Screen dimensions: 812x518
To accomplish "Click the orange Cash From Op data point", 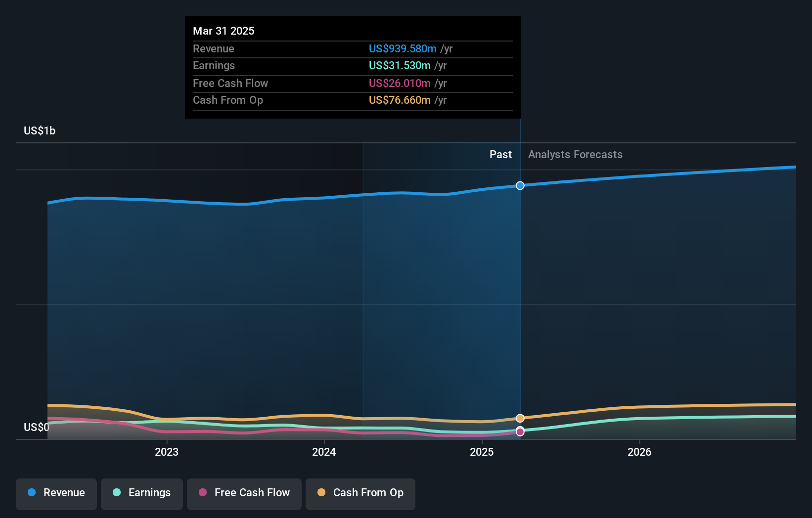I will click(x=520, y=418).
